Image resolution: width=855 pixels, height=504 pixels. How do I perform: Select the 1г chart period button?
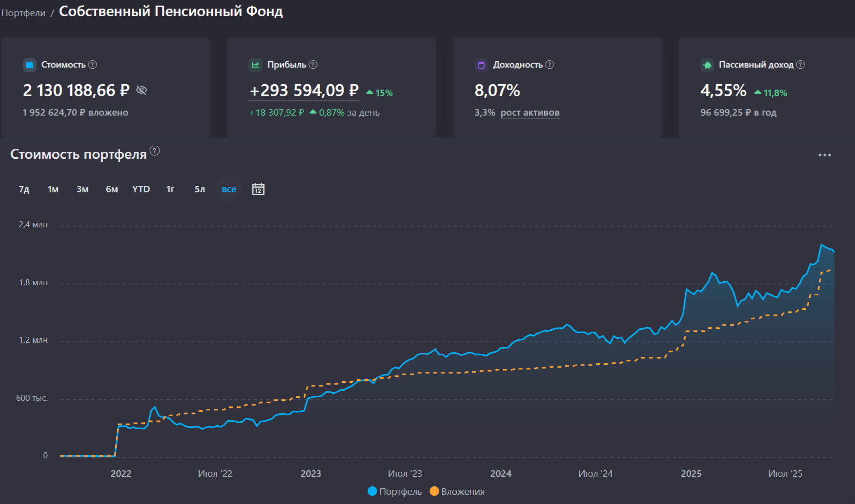(170, 189)
